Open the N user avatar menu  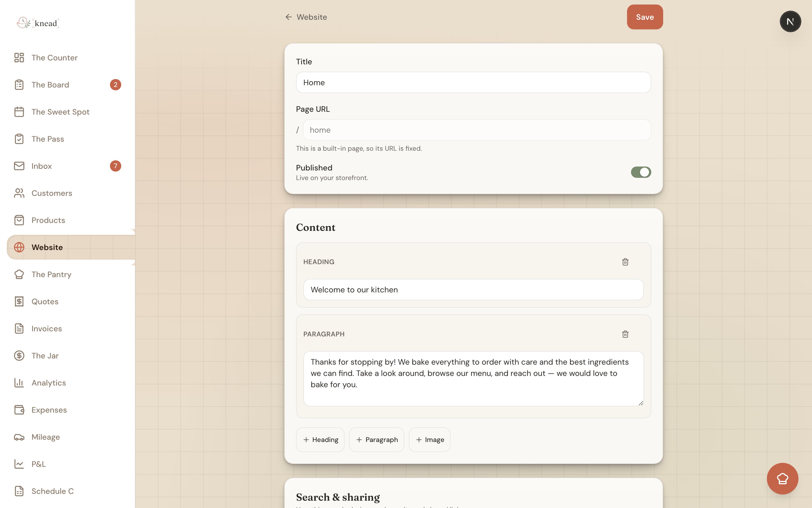click(790, 21)
